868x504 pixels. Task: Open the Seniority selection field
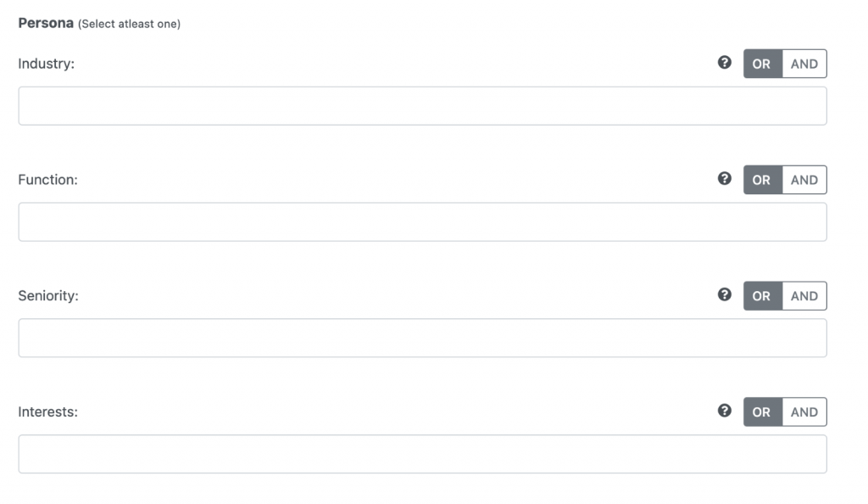(422, 338)
